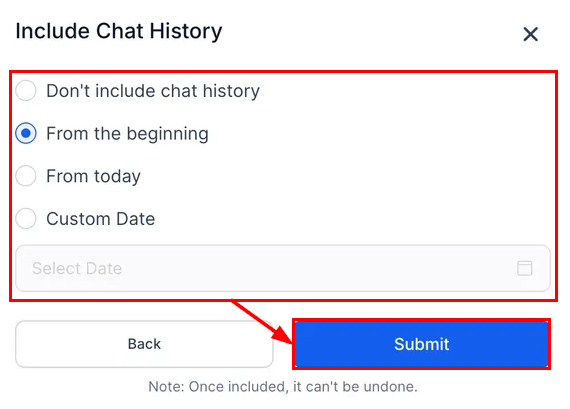The image size is (570, 409).
Task: Click the "From today" label text
Action: coord(93,177)
